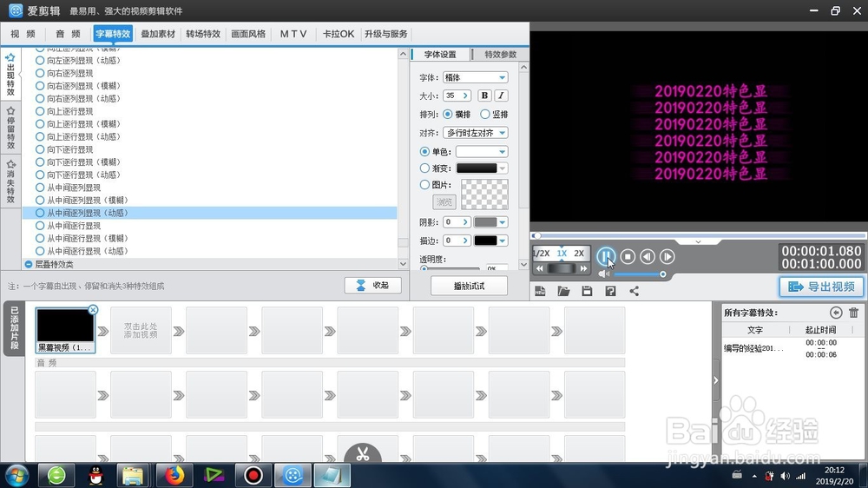Open 卡拉OK tab
This screenshot has width=868, height=488.
[x=339, y=34]
